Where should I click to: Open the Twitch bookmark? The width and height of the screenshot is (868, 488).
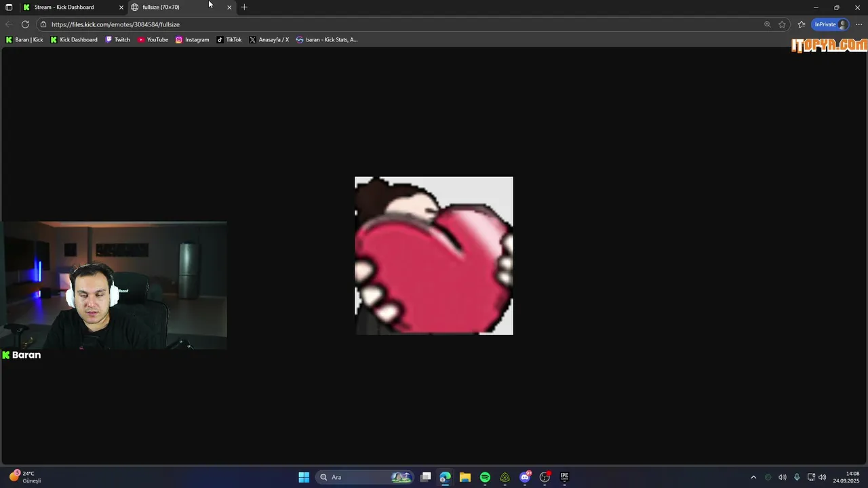(117, 40)
